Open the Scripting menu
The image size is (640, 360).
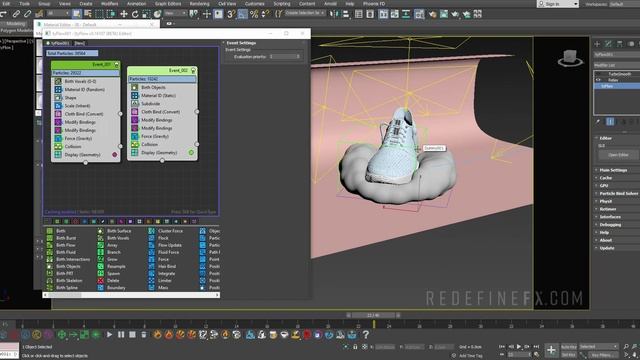[x=282, y=4]
